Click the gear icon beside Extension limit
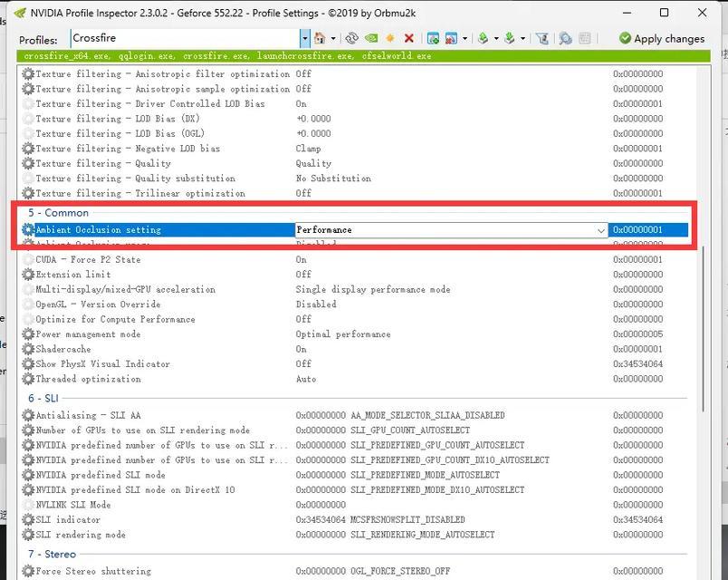Image resolution: width=728 pixels, height=580 pixels. [x=28, y=275]
